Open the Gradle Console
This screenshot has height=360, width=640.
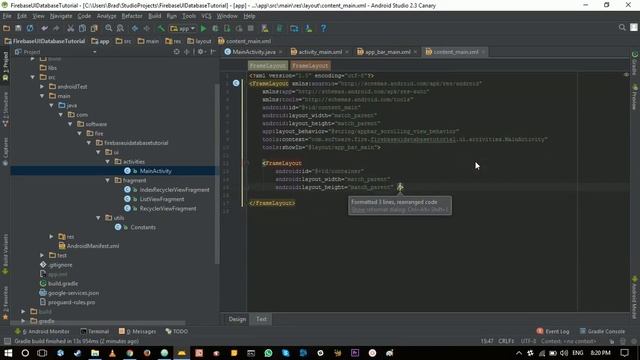(602, 331)
